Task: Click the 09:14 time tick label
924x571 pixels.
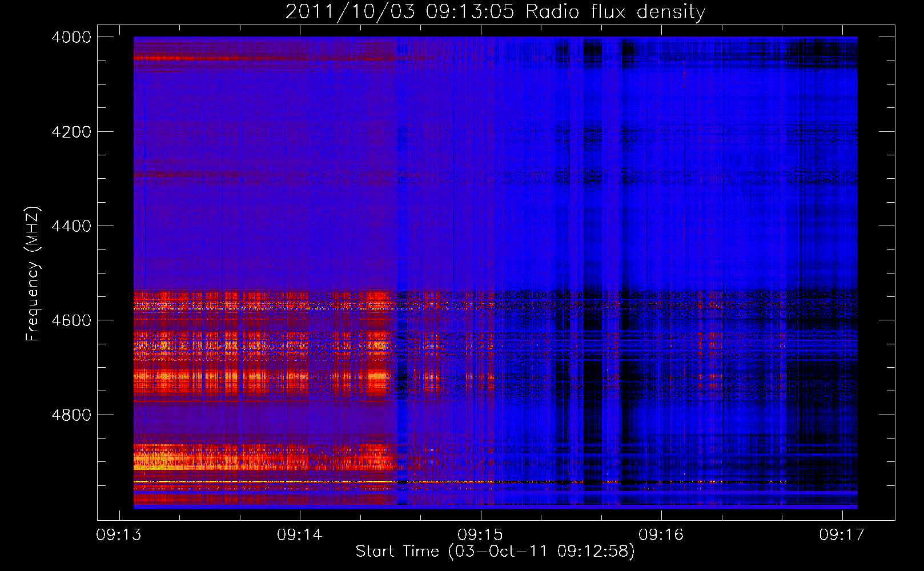Action: [299, 535]
